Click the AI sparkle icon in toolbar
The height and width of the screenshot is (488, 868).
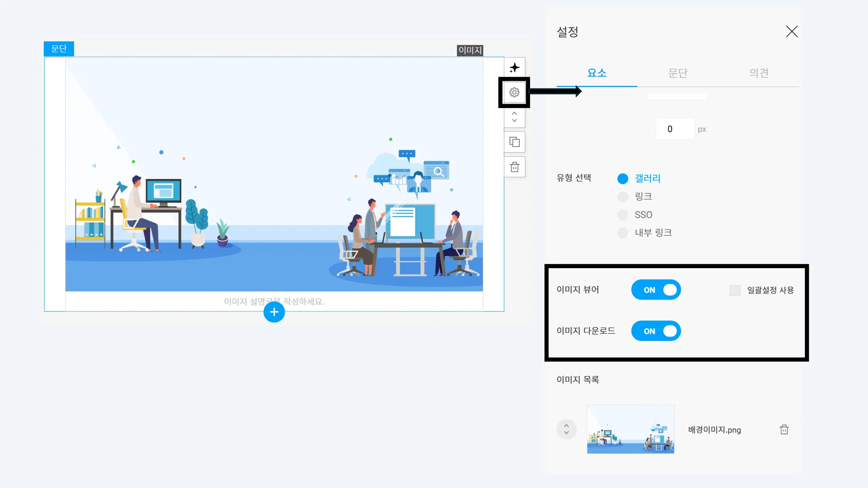(x=515, y=68)
